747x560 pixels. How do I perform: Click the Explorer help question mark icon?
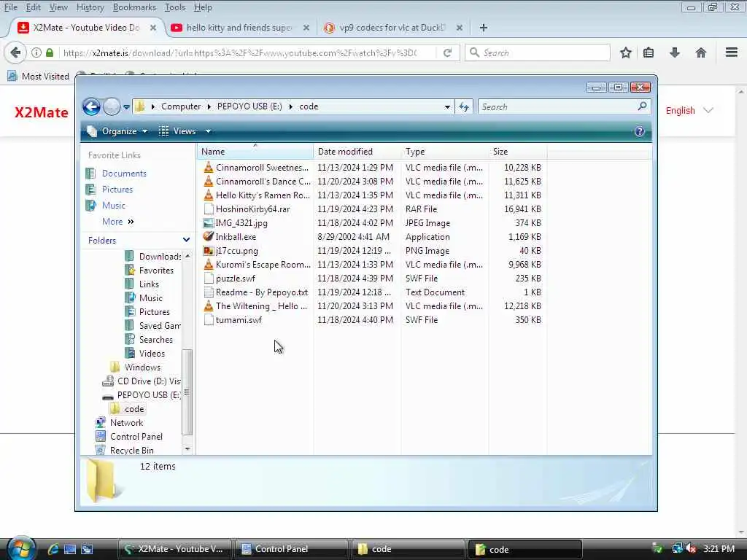[x=639, y=131]
